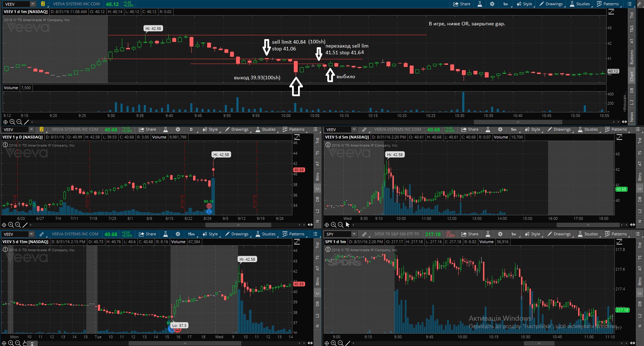Toggle DB side tab on VEEV 5m chart
Screen dimensions: 644x346
pos(640,199)
